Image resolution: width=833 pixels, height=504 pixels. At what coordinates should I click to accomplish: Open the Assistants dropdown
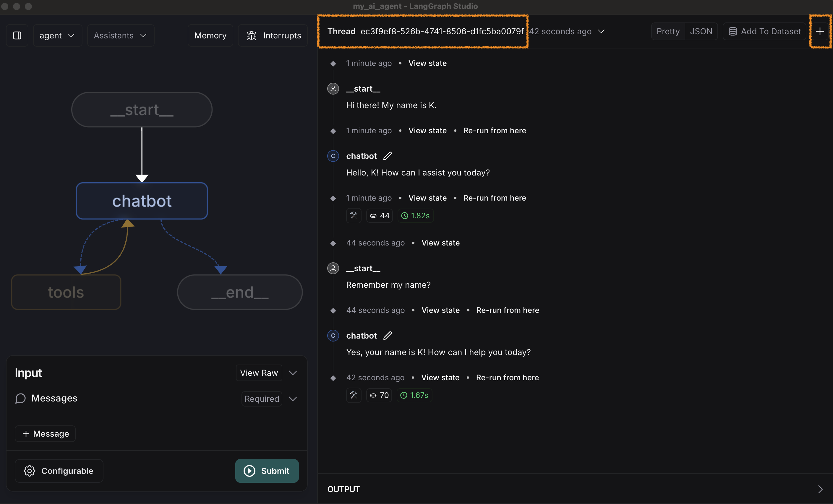(x=120, y=35)
